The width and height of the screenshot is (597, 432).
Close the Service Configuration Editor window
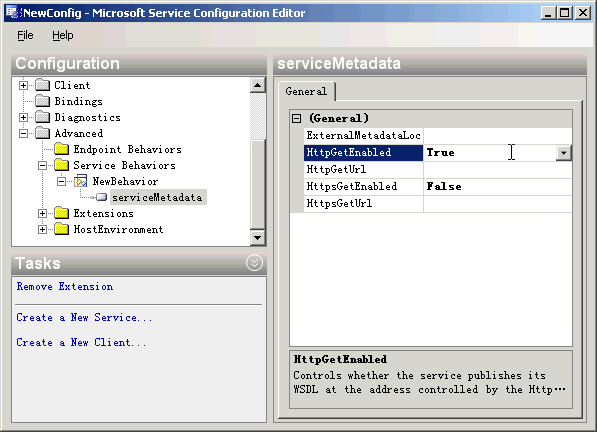click(583, 13)
